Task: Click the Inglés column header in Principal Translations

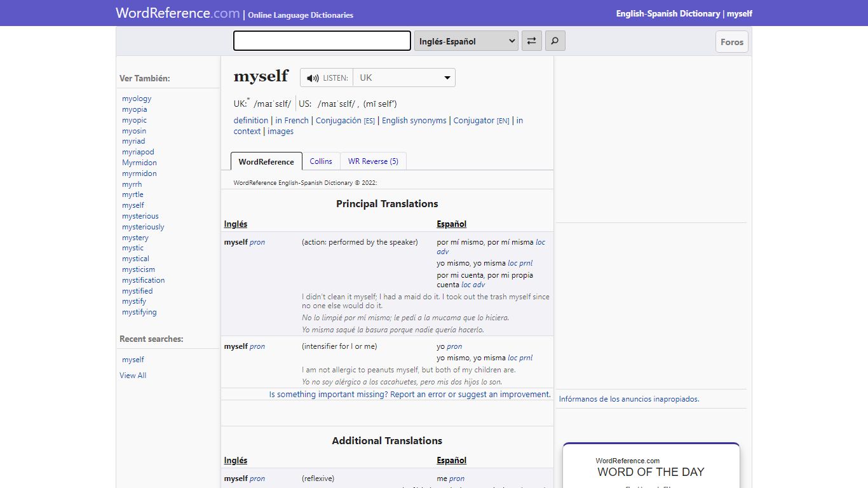Action: [236, 224]
